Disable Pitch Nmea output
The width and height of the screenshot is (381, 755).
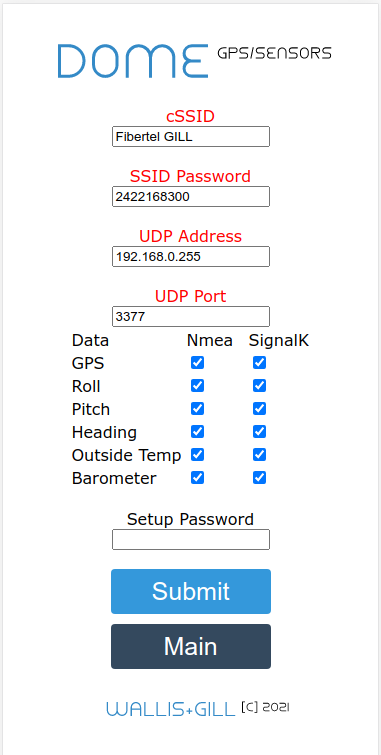click(x=197, y=409)
